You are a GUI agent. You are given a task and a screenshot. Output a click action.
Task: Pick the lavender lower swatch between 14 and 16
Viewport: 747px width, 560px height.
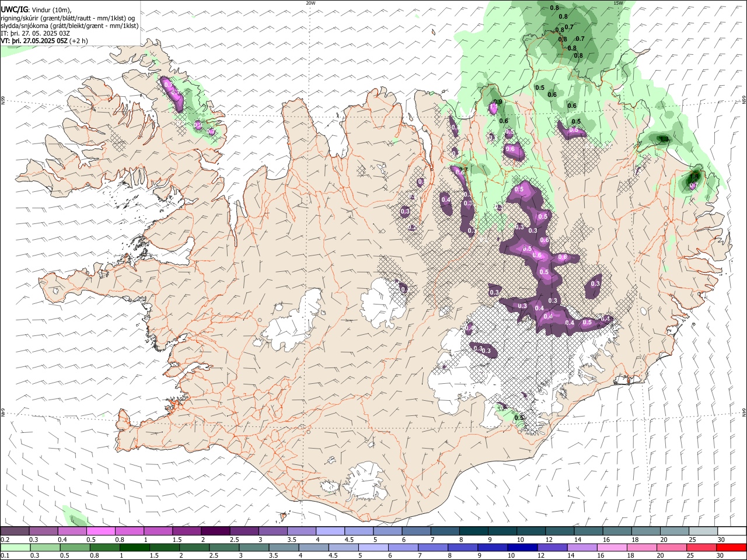coord(582,548)
